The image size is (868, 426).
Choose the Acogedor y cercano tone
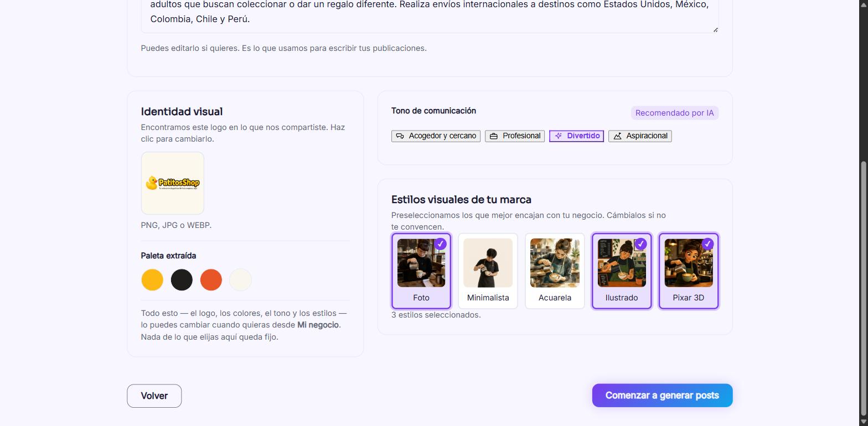[x=436, y=136]
